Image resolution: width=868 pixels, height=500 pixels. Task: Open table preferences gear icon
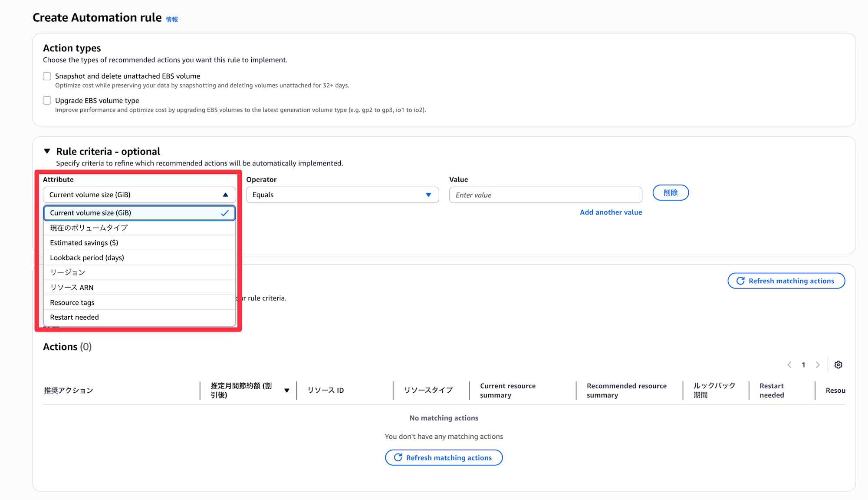coord(838,365)
